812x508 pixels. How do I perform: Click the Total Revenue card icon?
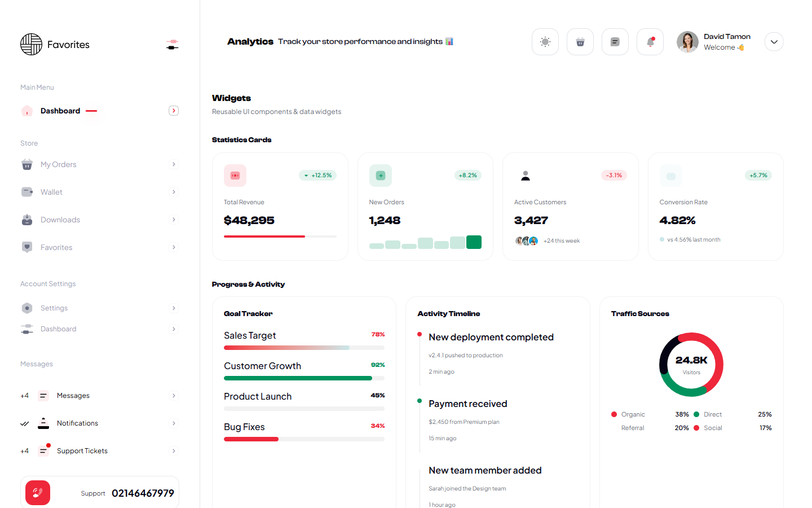point(235,176)
